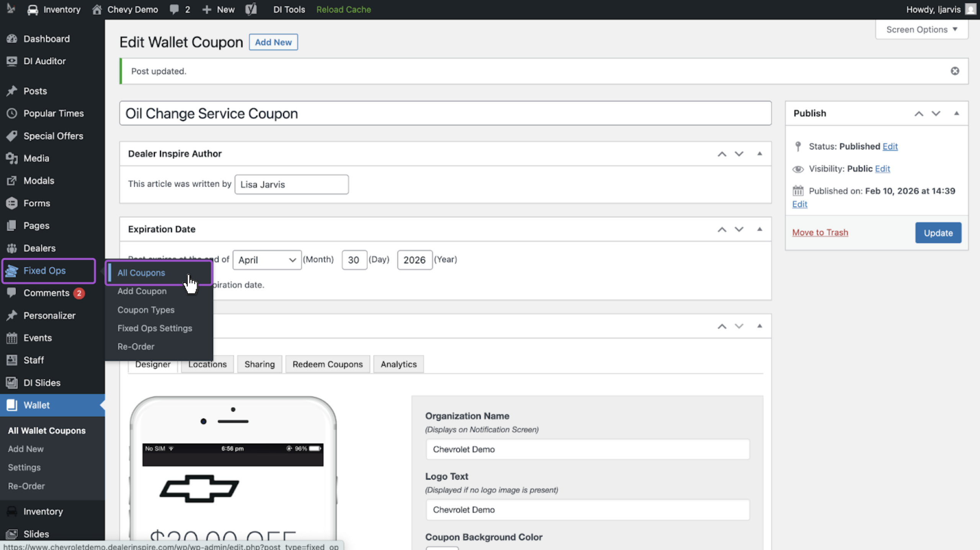Switch to the Redeem Coupons tab
The width and height of the screenshot is (980, 550).
328,364
